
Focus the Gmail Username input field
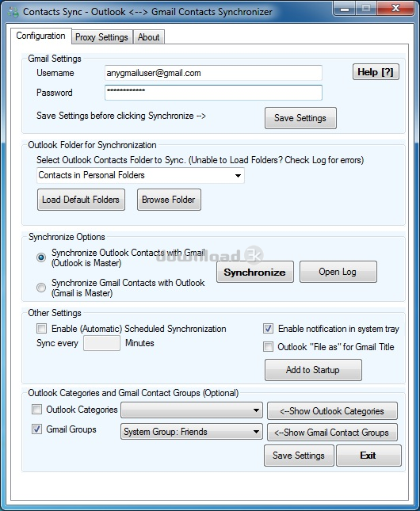click(x=213, y=73)
